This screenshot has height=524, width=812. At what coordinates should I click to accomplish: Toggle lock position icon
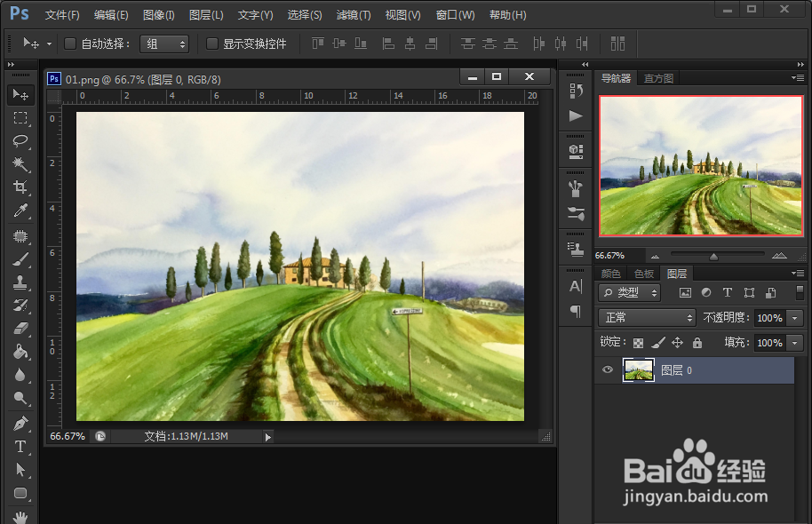click(677, 343)
